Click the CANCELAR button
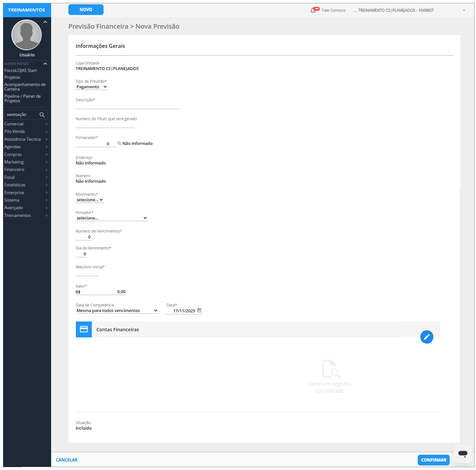This screenshot has width=476, height=470. point(67,460)
